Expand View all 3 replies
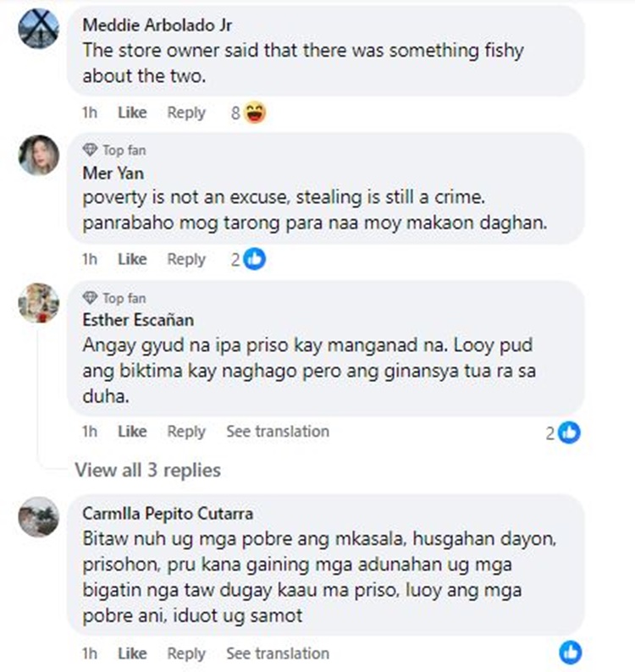 148,470
